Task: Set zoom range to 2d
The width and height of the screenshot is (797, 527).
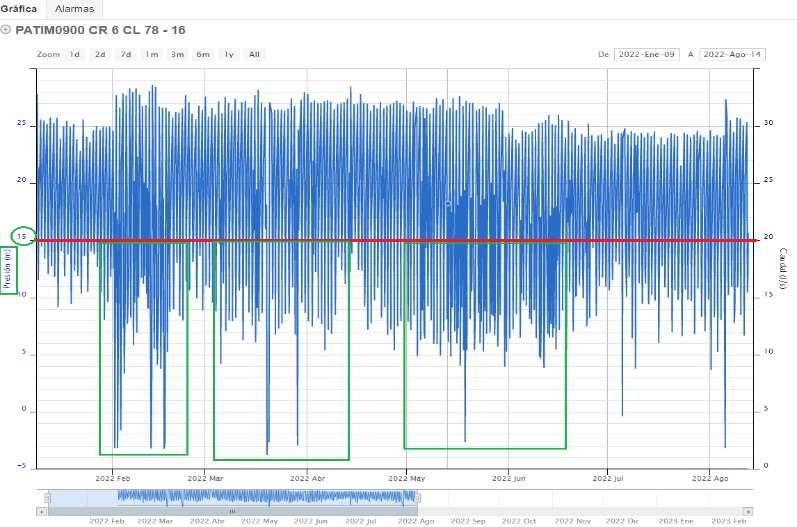Action: 100,54
